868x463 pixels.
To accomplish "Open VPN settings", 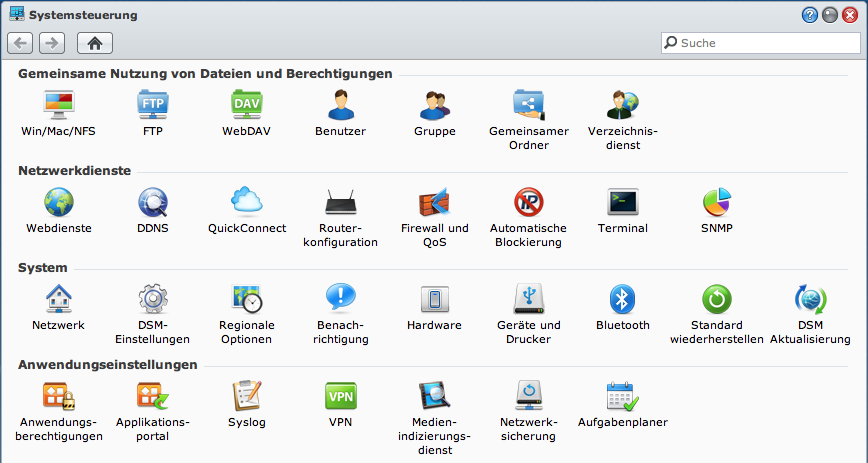I will coord(340,395).
